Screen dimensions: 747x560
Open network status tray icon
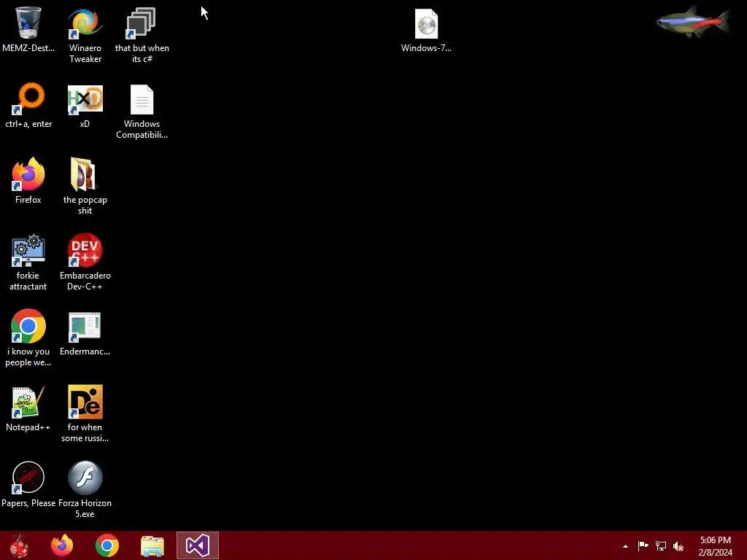661,546
